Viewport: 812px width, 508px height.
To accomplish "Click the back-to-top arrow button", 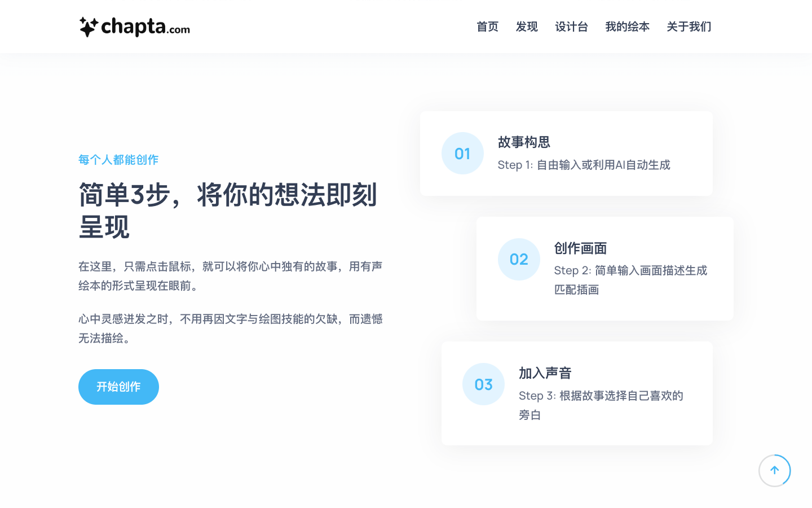I will pyautogui.click(x=775, y=470).
